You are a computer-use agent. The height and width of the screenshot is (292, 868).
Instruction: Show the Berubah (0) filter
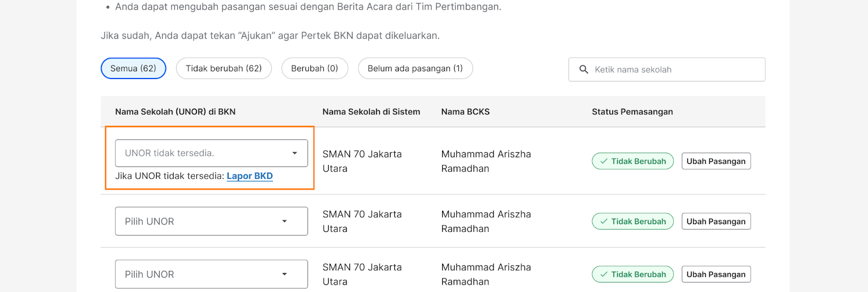click(x=315, y=68)
